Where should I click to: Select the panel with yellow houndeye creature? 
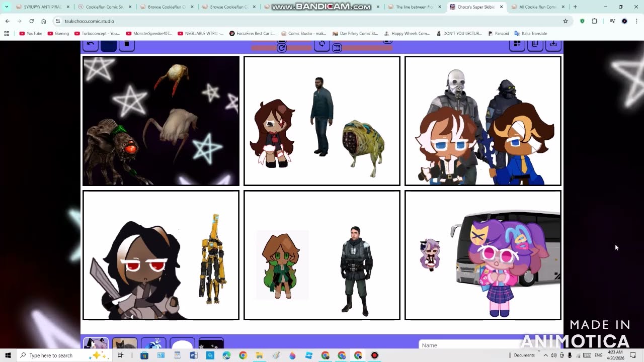point(322,121)
